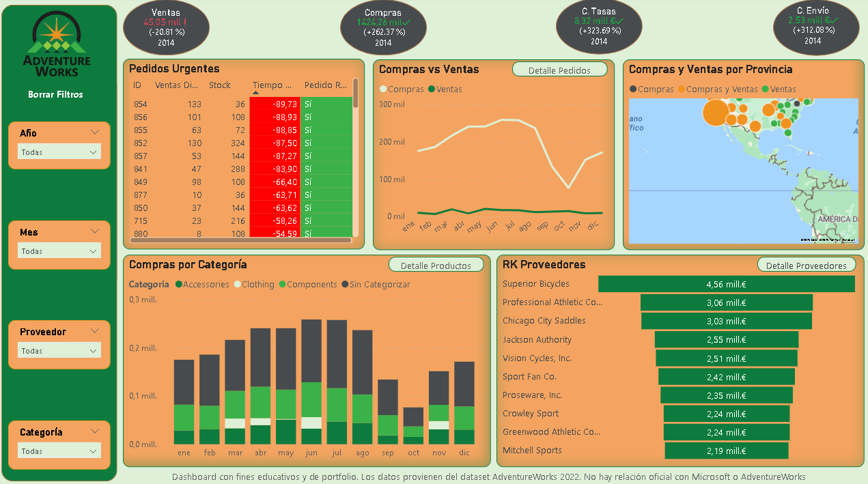Image resolution: width=868 pixels, height=484 pixels.
Task: Click Borrar Filtros to clear filters
Action: pyautogui.click(x=56, y=95)
